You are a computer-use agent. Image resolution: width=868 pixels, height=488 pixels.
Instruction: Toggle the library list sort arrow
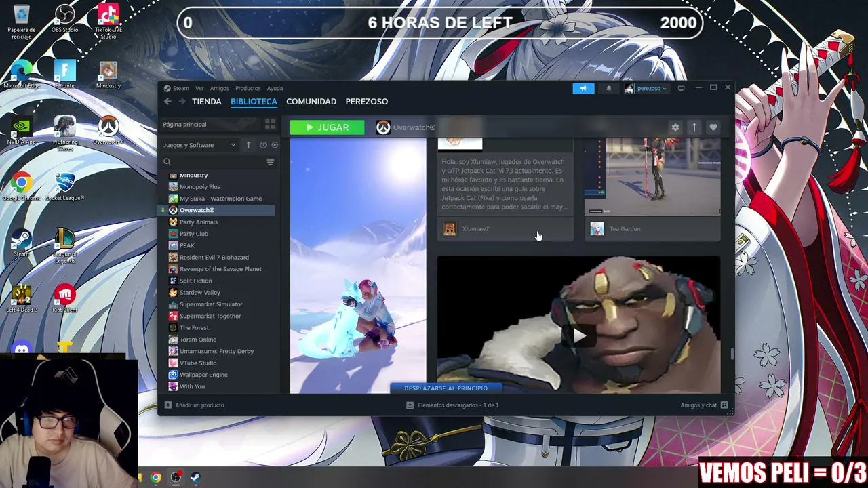pos(248,145)
